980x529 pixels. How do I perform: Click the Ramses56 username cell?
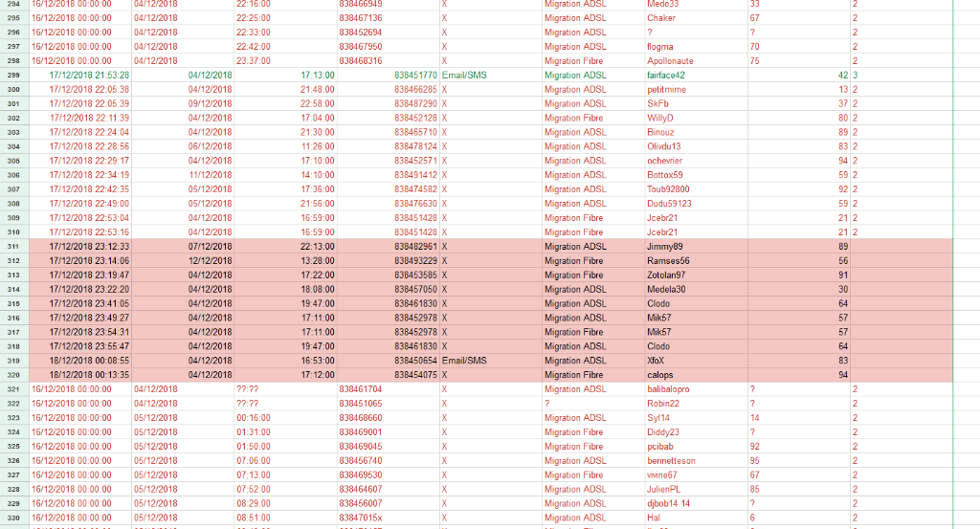tap(668, 260)
